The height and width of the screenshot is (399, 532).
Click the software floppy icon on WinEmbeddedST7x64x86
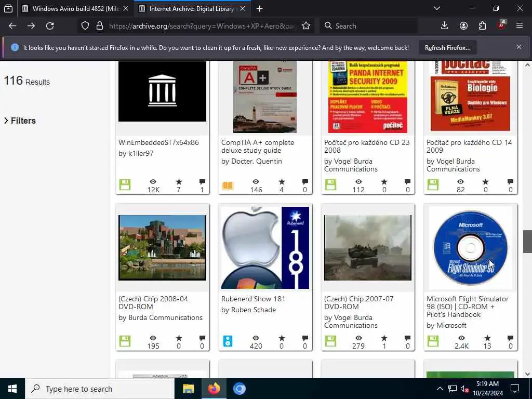(125, 185)
